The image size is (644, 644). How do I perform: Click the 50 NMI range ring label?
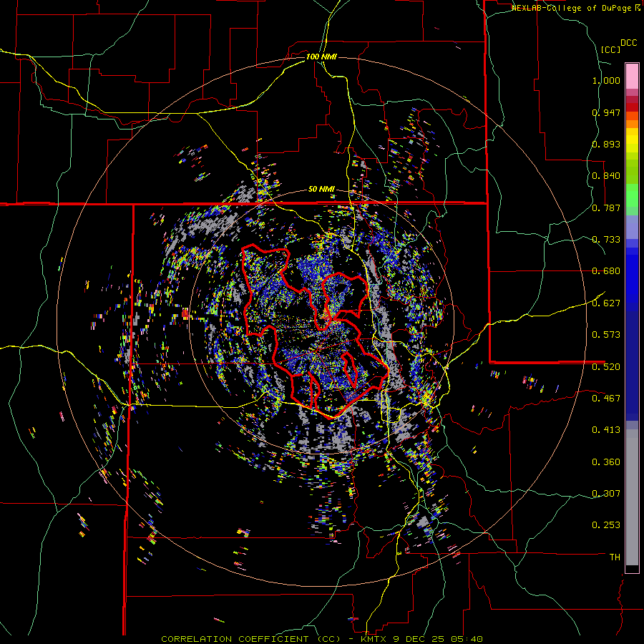pos(321,190)
